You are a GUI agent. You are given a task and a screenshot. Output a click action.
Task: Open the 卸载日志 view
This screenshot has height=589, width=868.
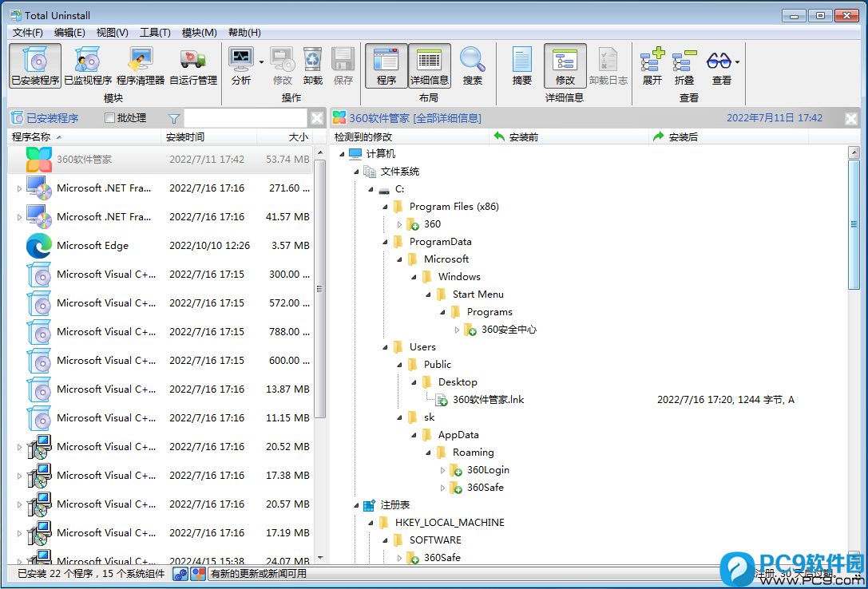(x=608, y=65)
